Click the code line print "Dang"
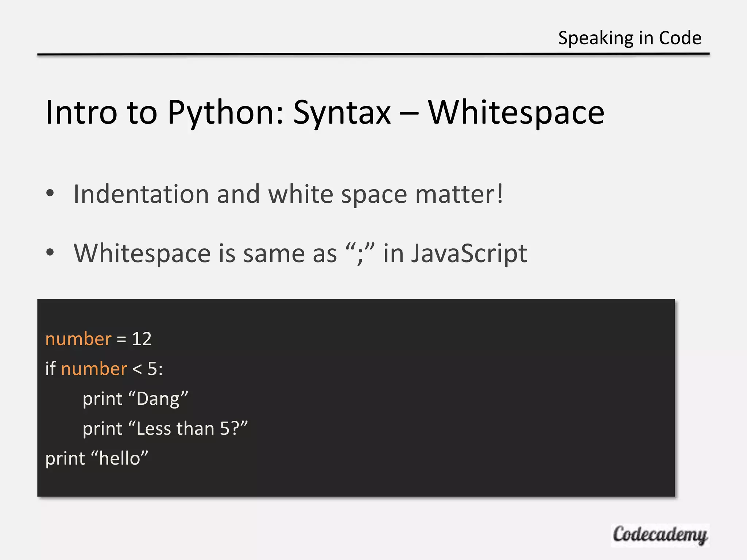The width and height of the screenshot is (747, 560). pyautogui.click(x=135, y=399)
